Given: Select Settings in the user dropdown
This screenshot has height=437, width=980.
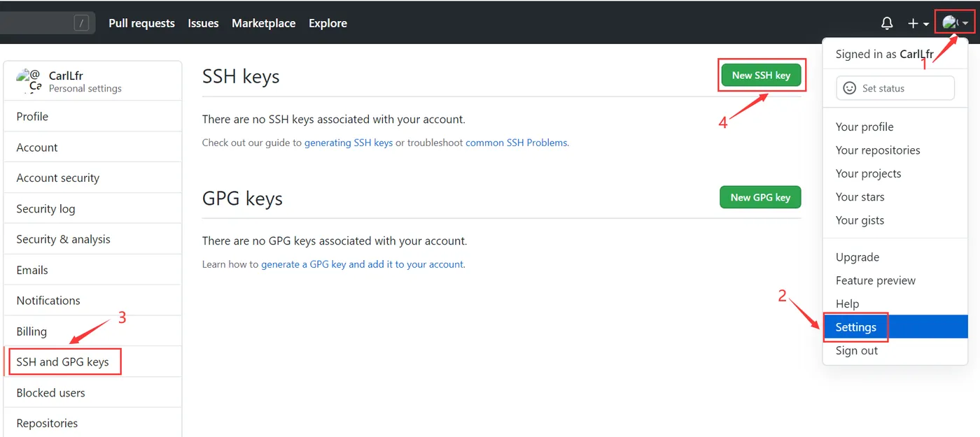Looking at the screenshot, I should 856,327.
